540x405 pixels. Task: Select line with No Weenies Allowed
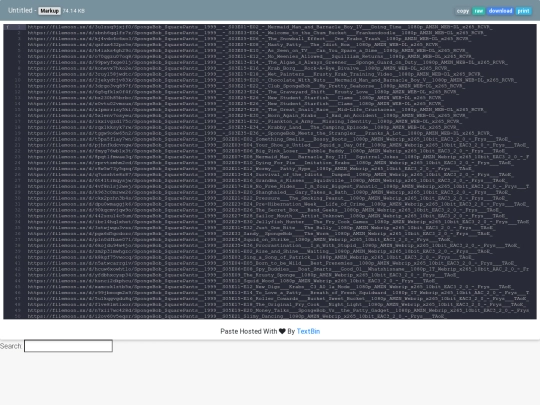(x=250, y=56)
